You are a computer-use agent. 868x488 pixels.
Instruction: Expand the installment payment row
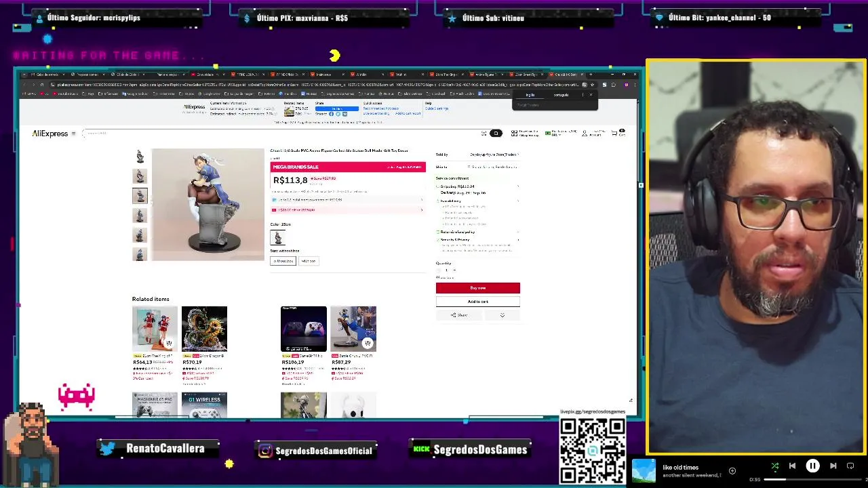pyautogui.click(x=348, y=200)
